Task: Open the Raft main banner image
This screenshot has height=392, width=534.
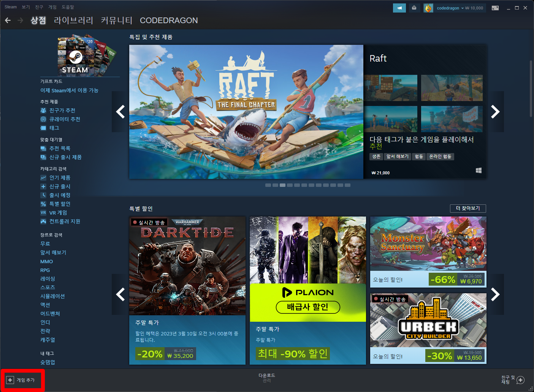Action: point(246,112)
